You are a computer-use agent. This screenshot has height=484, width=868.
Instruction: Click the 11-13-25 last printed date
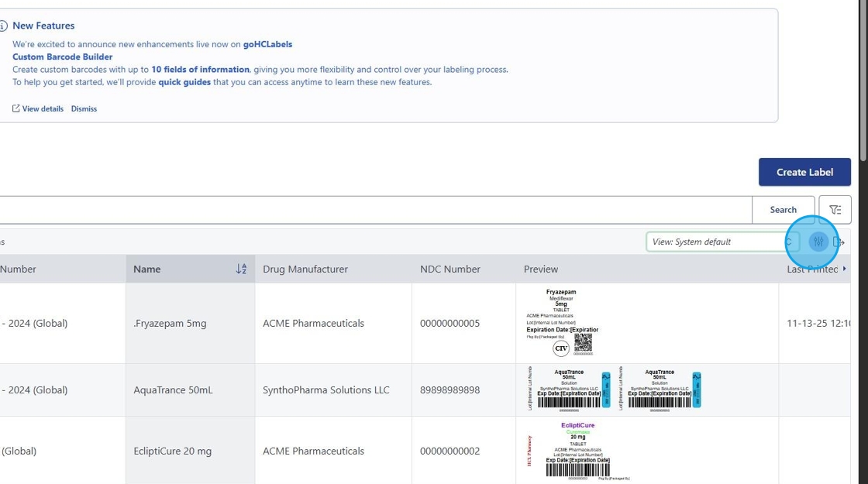click(x=818, y=323)
